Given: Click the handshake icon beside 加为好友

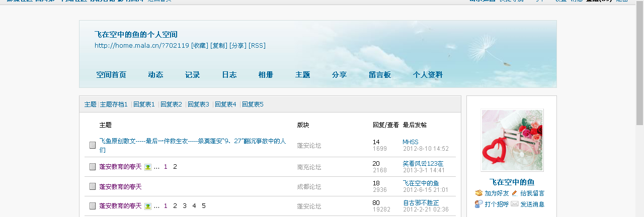Looking at the screenshot, I should (x=478, y=193).
